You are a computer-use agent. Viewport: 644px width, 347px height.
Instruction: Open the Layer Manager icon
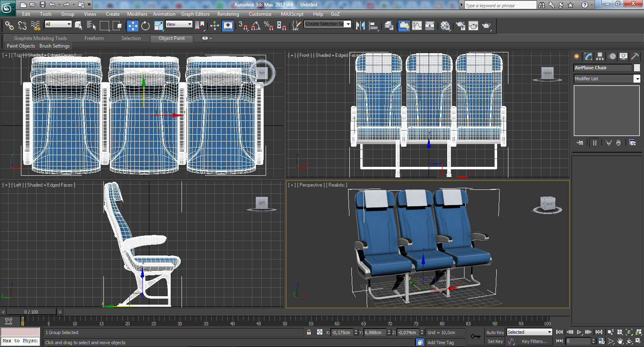[x=389, y=26]
